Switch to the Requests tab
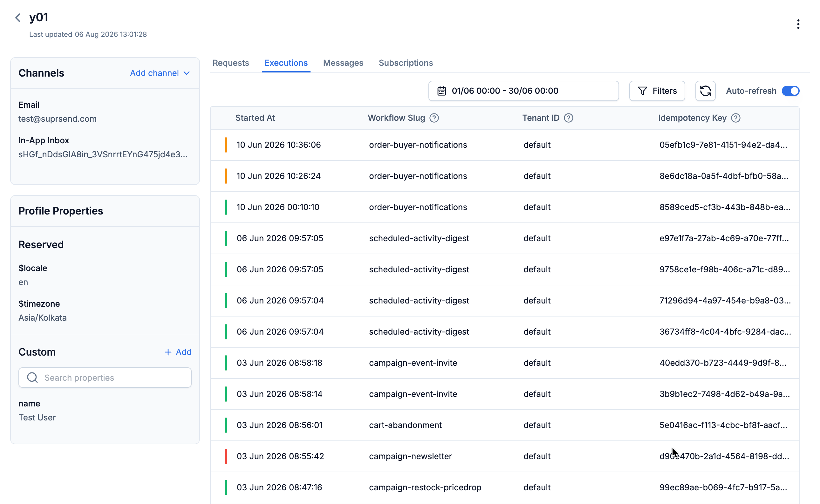The width and height of the screenshot is (820, 504). (x=231, y=63)
